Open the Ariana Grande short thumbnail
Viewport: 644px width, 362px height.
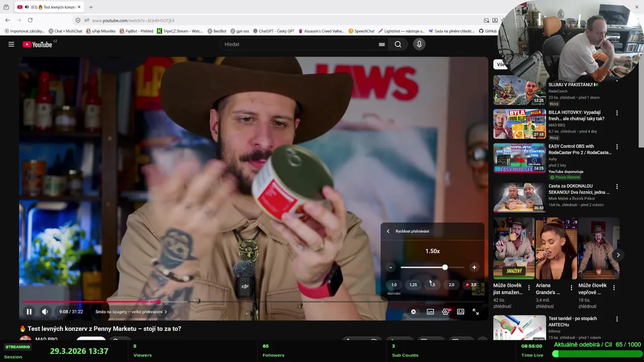pyautogui.click(x=556, y=248)
